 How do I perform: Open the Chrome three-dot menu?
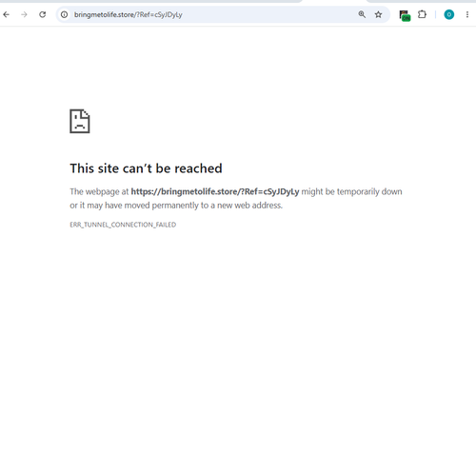(467, 14)
